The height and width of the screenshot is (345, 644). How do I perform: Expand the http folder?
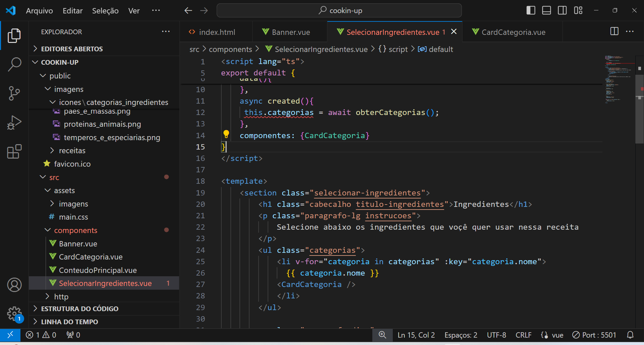[x=104, y=297]
